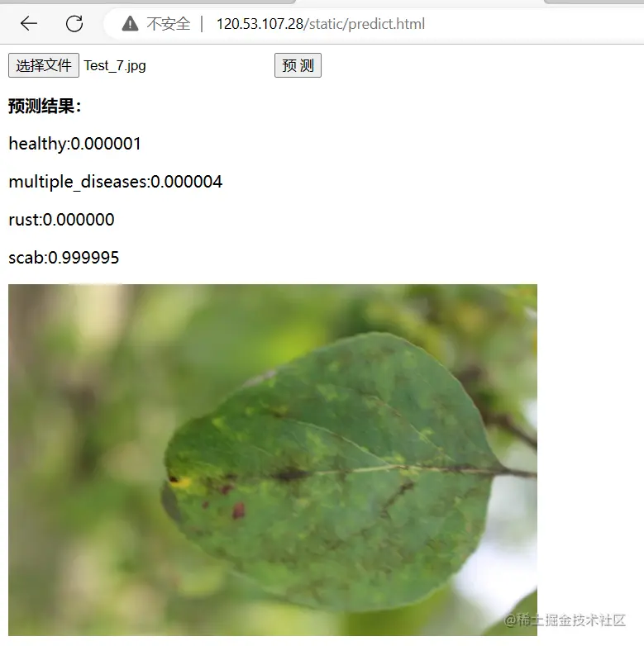The height and width of the screenshot is (646, 644).
Task: Select the healthy:0.000001 result line
Action: (x=74, y=144)
